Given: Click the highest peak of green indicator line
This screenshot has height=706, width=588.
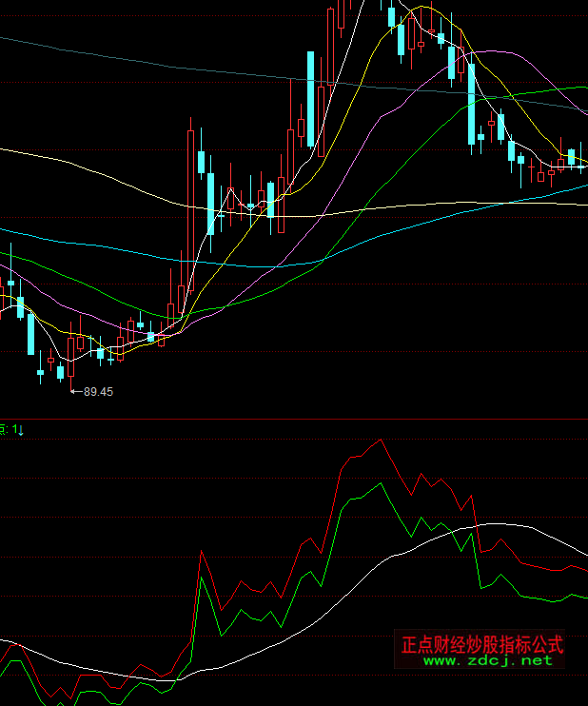Looking at the screenshot, I should tap(381, 482).
